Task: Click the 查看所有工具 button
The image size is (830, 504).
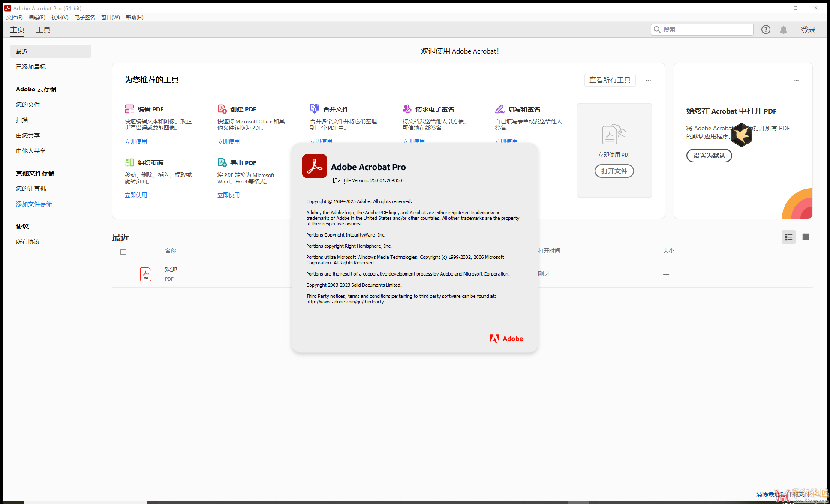Action: (x=610, y=80)
